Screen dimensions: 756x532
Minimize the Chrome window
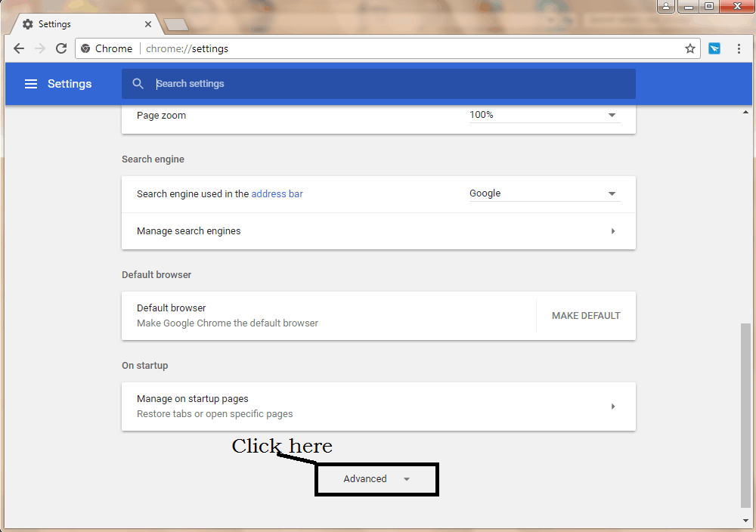(689, 6)
